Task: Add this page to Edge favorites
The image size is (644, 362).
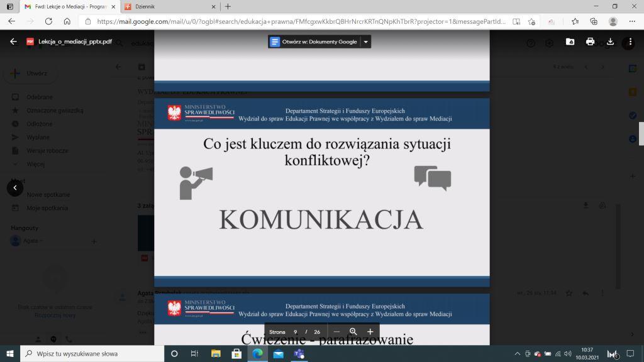Action: point(531,21)
